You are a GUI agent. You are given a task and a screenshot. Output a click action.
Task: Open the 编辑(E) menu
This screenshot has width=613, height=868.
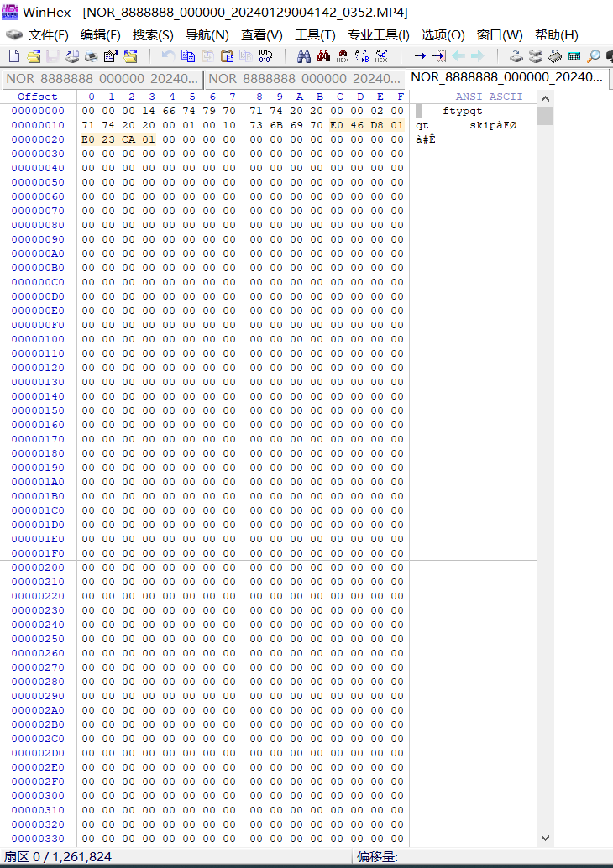(100, 35)
